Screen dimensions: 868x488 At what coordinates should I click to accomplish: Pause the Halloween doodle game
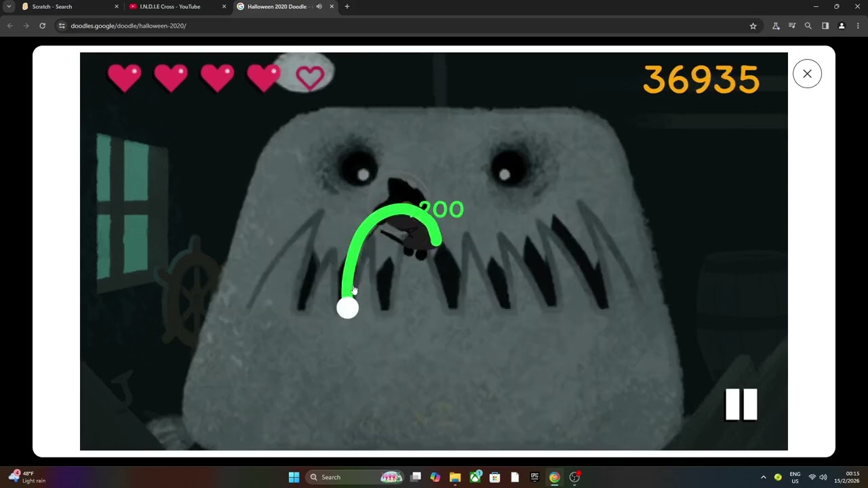tap(741, 405)
